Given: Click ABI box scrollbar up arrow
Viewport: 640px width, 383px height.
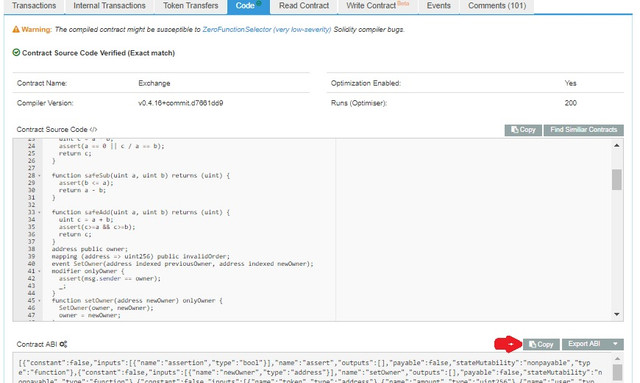Looking at the screenshot, I should (x=617, y=359).
